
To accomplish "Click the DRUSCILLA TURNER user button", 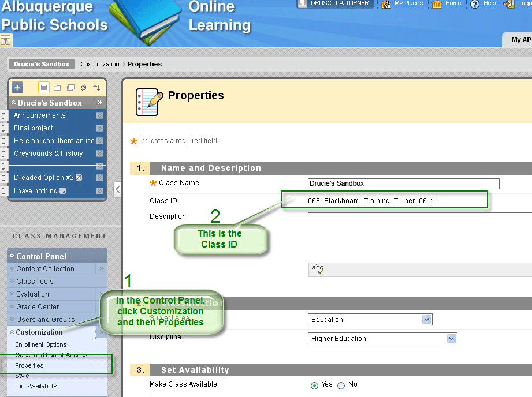I will pos(335,3).
